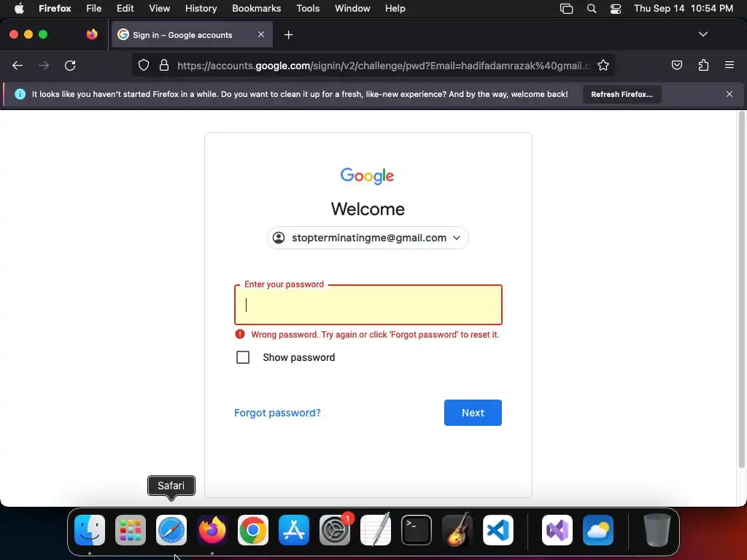Open Firefox View pinned icon
Viewport: 747px width, 560px height.
[92, 34]
